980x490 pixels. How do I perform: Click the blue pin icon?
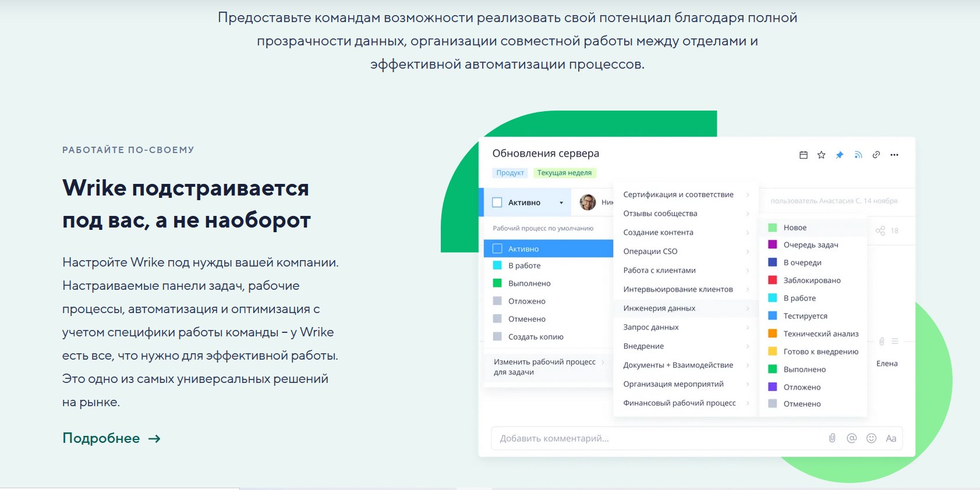pyautogui.click(x=839, y=155)
